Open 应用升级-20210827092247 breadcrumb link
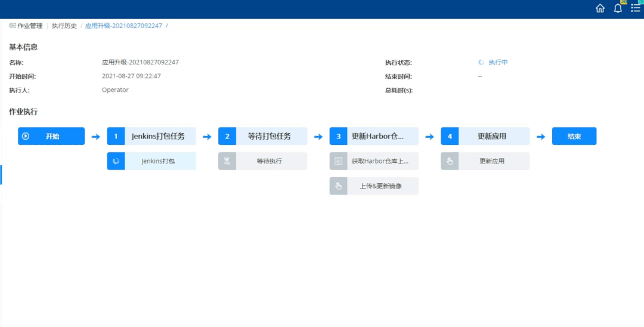644x327 pixels. (123, 26)
